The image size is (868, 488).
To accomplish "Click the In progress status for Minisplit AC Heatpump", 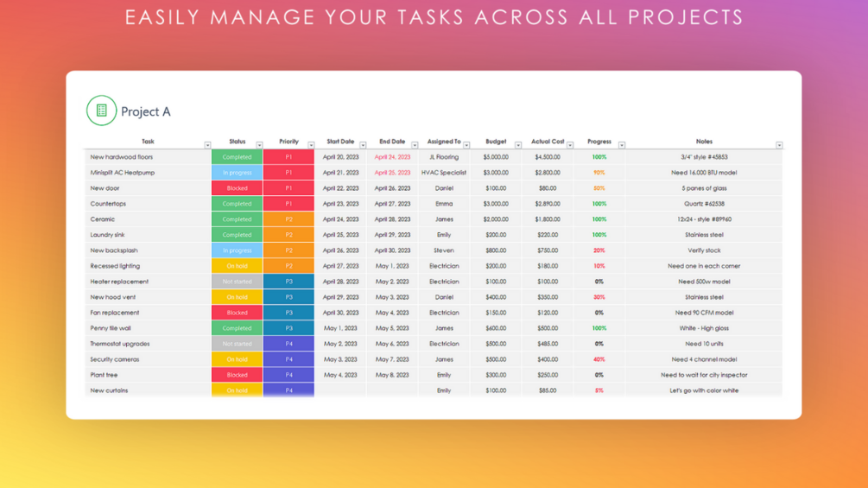I will [x=237, y=173].
